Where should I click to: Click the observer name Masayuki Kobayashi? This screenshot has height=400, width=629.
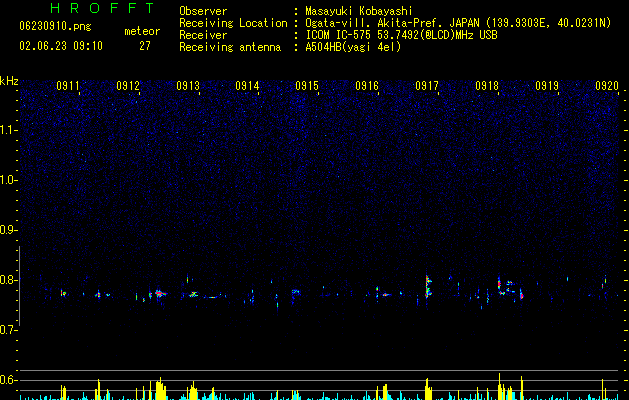[359, 11]
